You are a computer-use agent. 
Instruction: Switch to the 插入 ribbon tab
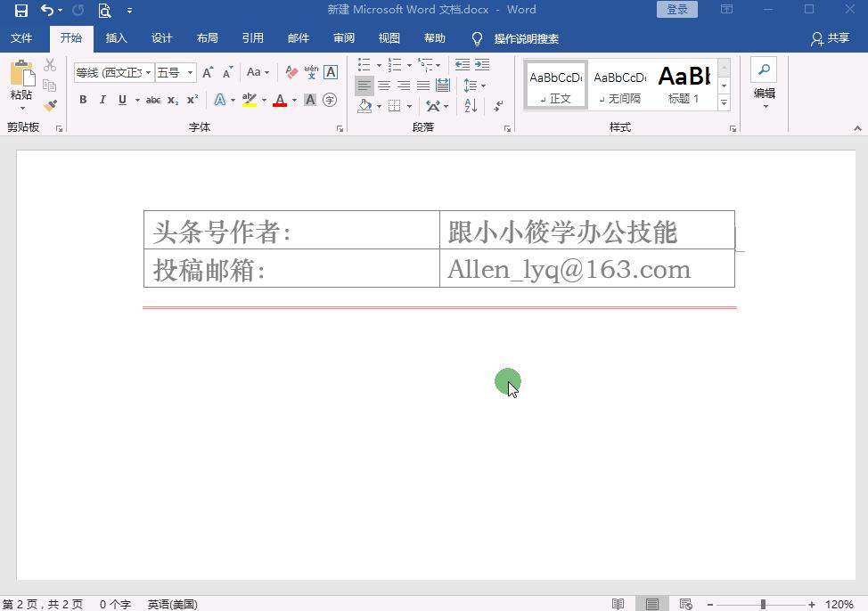pos(118,38)
